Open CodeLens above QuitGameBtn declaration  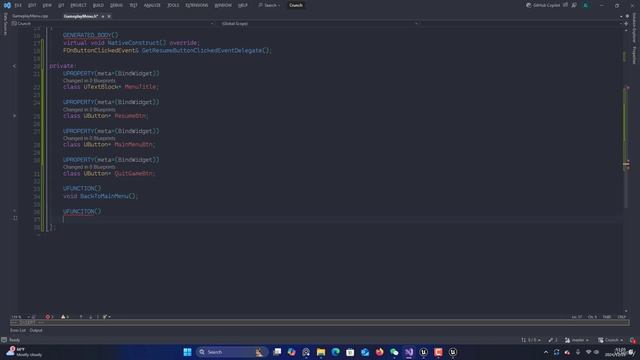89,167
